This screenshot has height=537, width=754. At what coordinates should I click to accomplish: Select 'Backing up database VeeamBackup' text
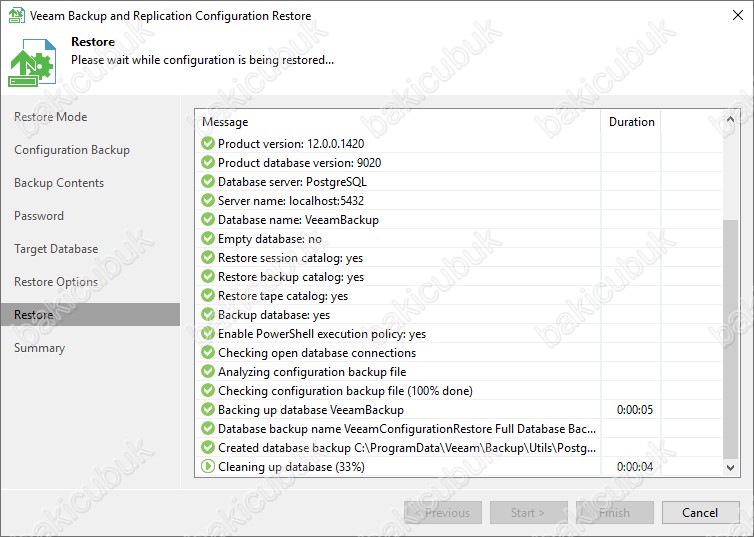[x=311, y=410]
